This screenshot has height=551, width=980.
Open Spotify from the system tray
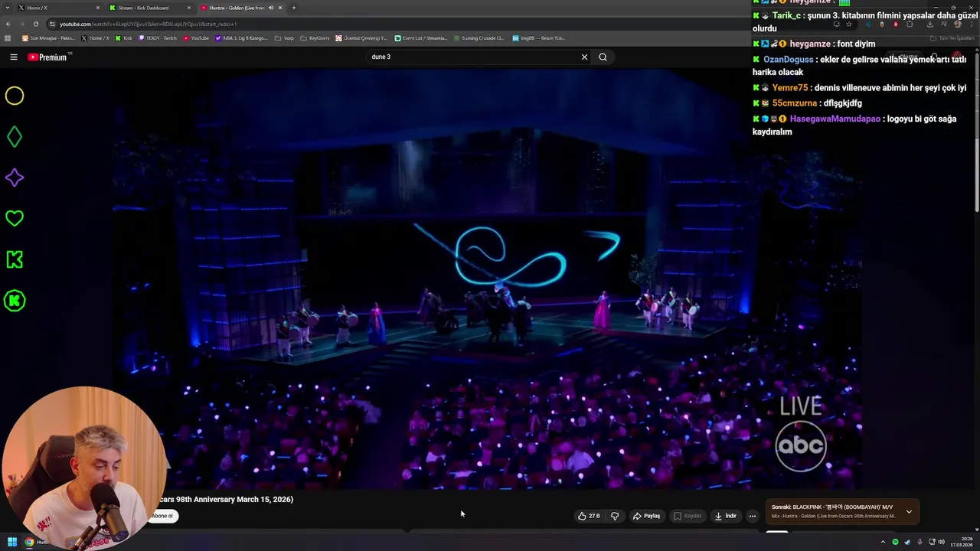pyautogui.click(x=895, y=542)
